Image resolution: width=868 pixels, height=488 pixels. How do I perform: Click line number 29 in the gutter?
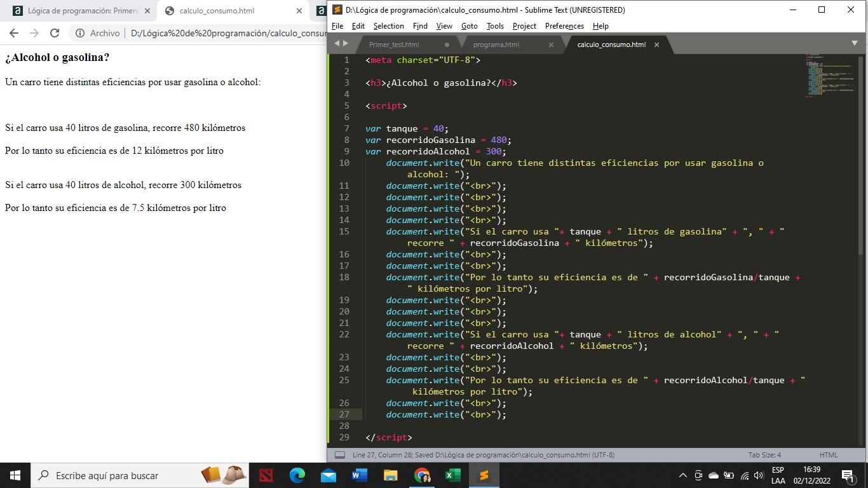(344, 437)
